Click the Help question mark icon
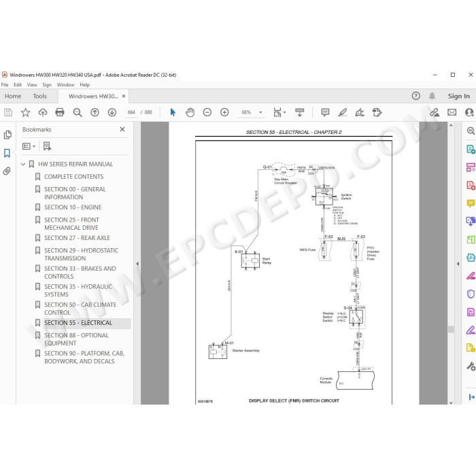 click(x=416, y=96)
